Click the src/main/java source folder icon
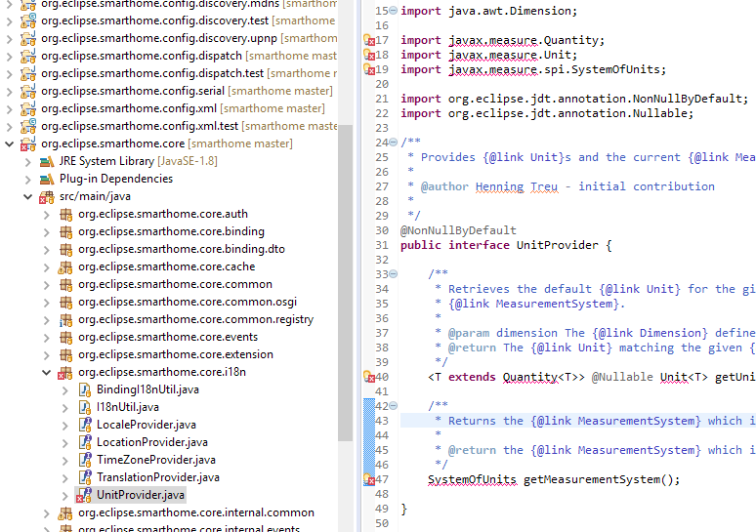 46,196
